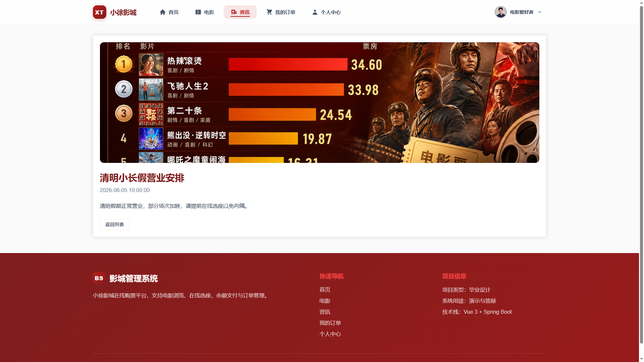
Task: Click the 返回列表 button
Action: point(114,225)
